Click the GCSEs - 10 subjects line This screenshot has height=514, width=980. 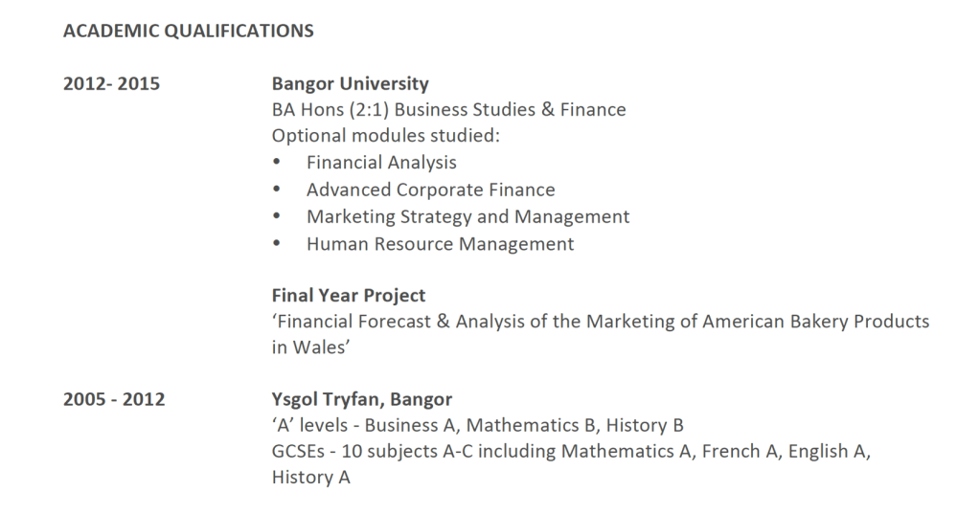click(570, 451)
